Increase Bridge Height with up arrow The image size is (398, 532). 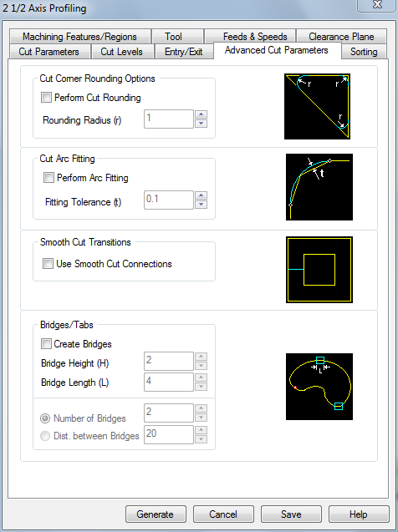(201, 357)
